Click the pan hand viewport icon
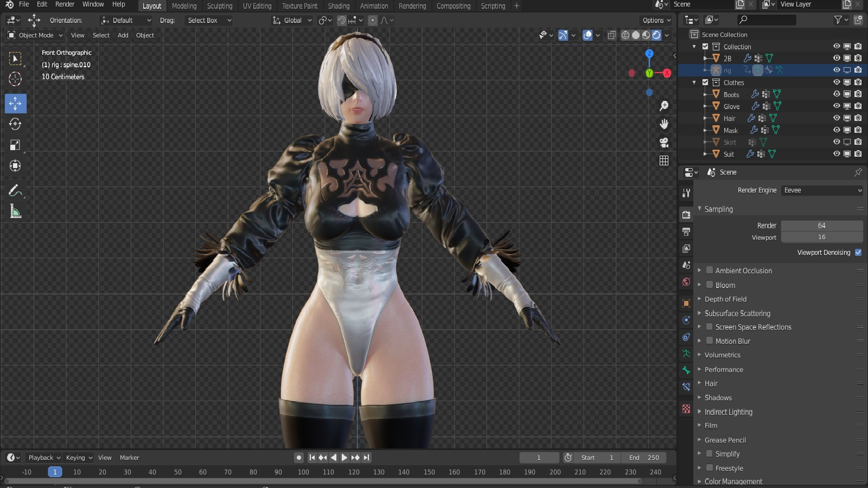 [663, 124]
